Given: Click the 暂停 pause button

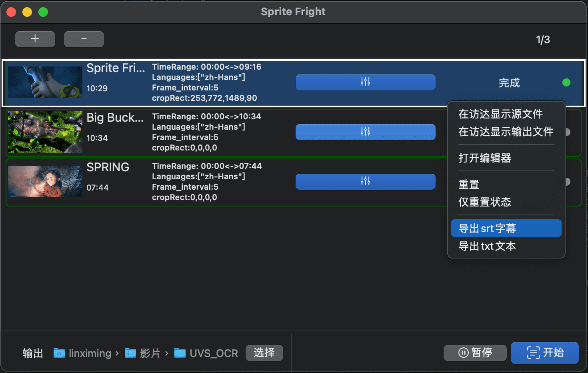Looking at the screenshot, I should click(475, 353).
